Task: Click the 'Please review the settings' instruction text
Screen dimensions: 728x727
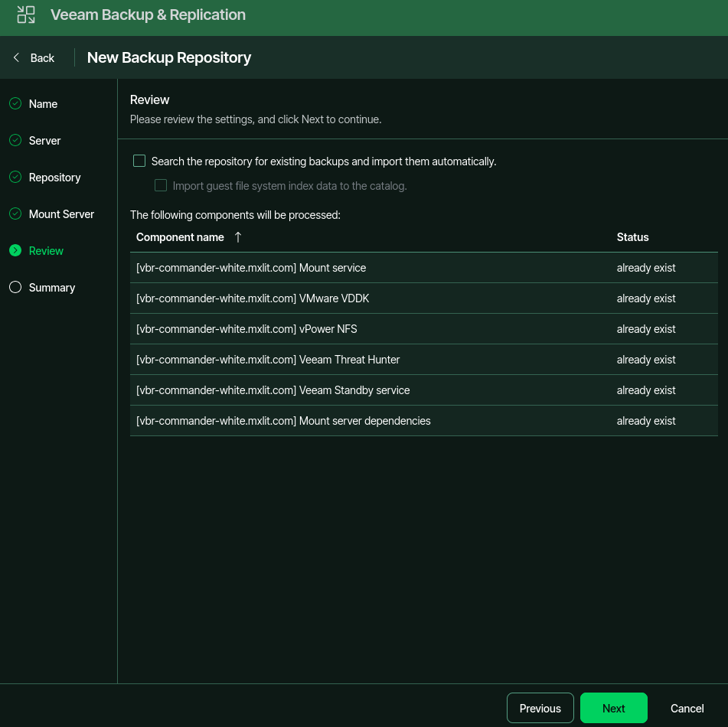Action: point(256,119)
